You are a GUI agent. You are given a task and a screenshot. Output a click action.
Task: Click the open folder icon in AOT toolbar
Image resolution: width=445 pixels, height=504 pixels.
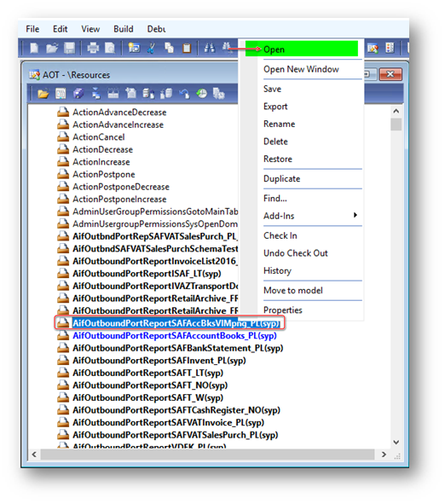pos(43,94)
